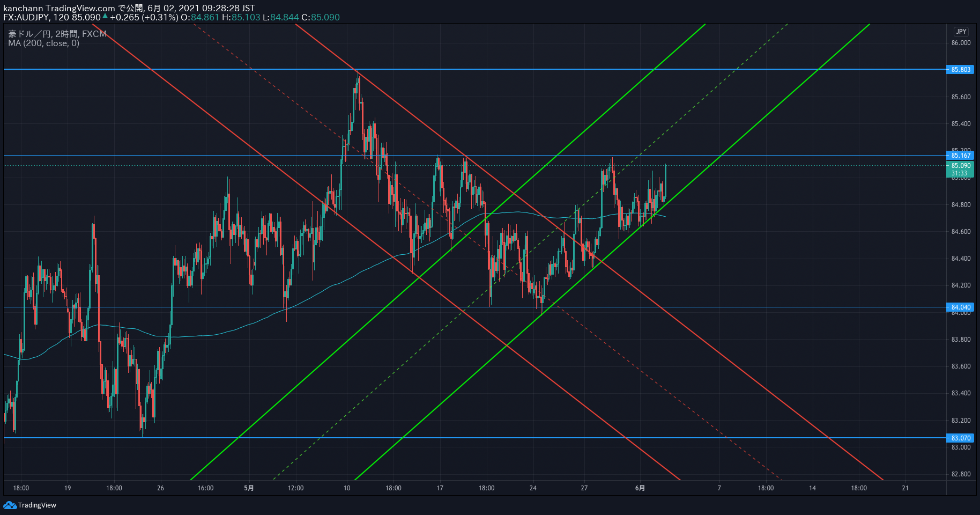Click the C:85.090 close value in header

click(x=321, y=17)
